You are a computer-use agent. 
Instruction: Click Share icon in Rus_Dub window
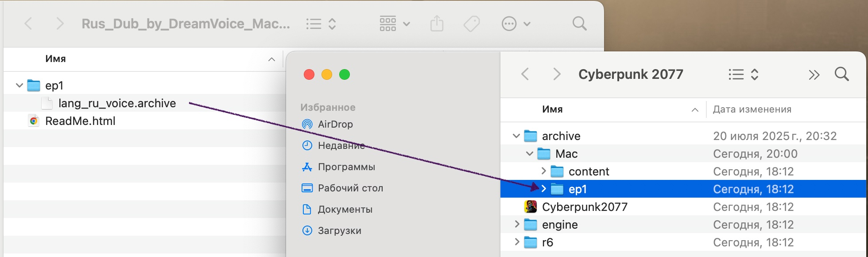[x=437, y=23]
